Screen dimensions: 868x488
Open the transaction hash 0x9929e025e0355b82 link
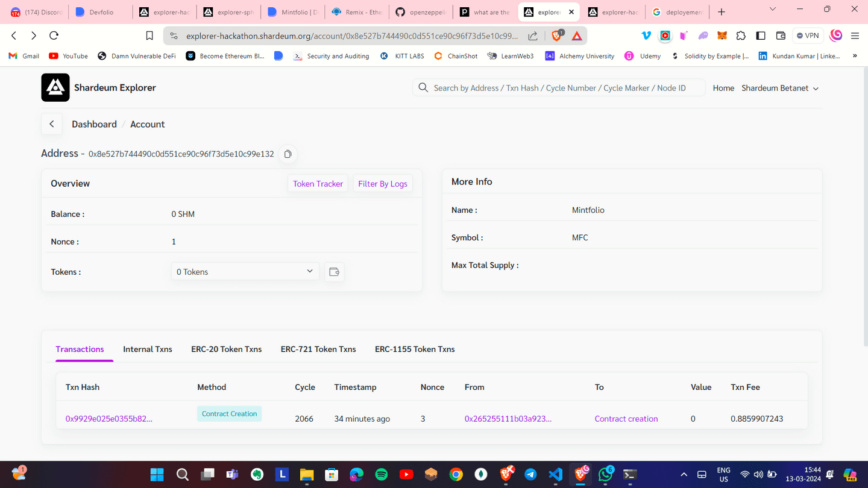point(109,419)
